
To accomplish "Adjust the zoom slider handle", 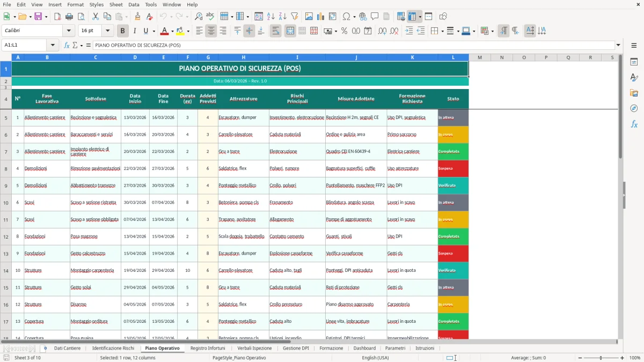I will point(601,358).
